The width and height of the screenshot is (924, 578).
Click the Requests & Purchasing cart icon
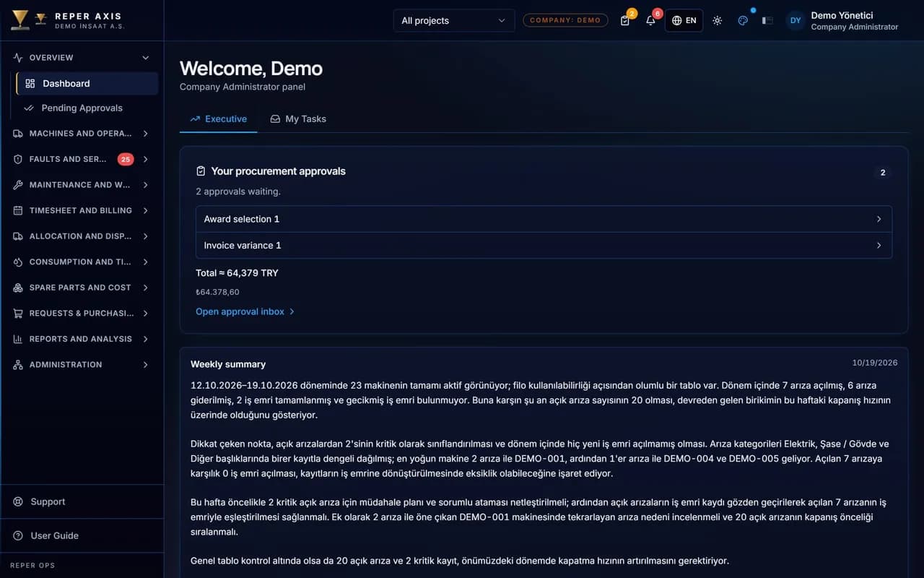(x=18, y=314)
